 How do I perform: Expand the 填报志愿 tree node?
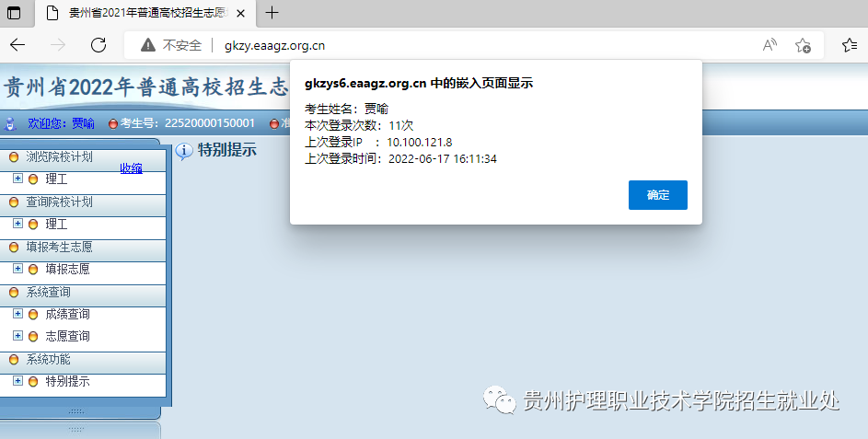coord(17,268)
